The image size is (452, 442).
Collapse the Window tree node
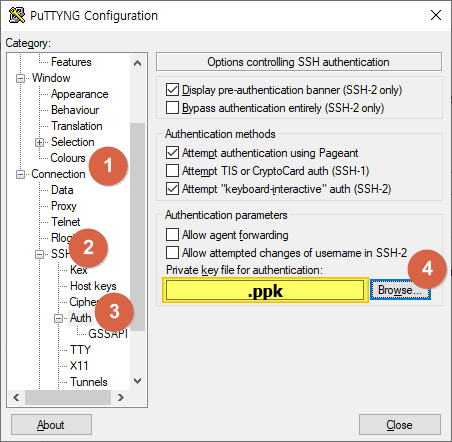(x=20, y=79)
